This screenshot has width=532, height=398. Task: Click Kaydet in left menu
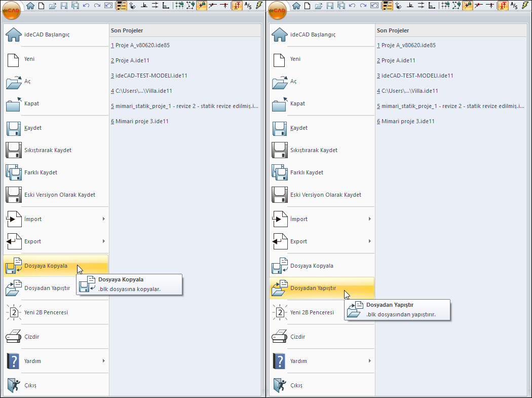[x=56, y=128]
